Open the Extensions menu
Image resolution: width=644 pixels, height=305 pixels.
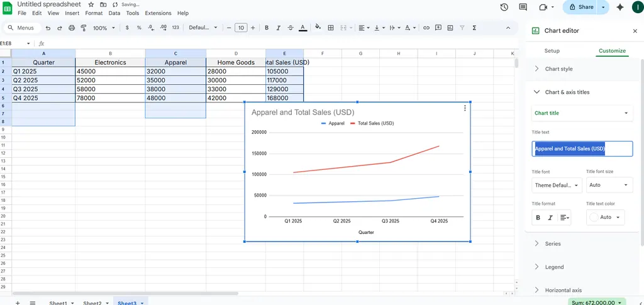[x=158, y=13]
